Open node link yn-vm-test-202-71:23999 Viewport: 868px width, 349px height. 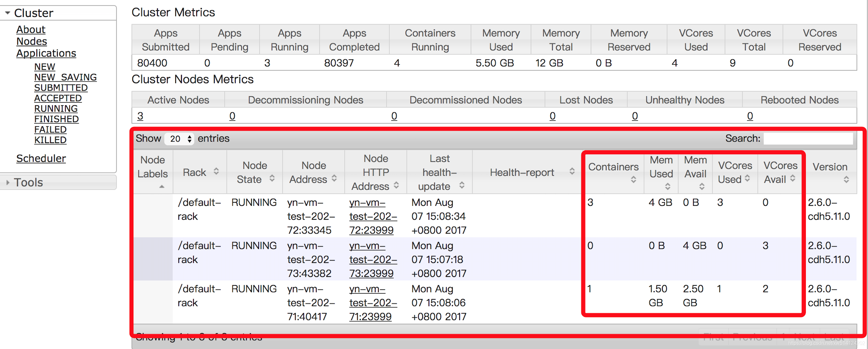(373, 302)
